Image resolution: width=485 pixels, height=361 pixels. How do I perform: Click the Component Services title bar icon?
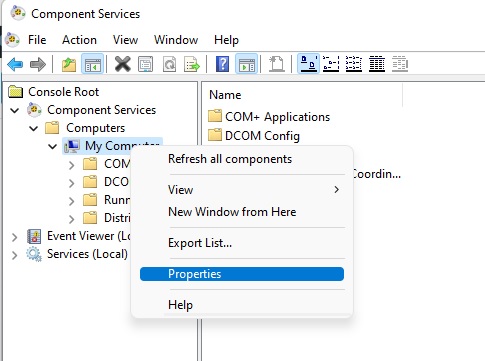click(18, 13)
